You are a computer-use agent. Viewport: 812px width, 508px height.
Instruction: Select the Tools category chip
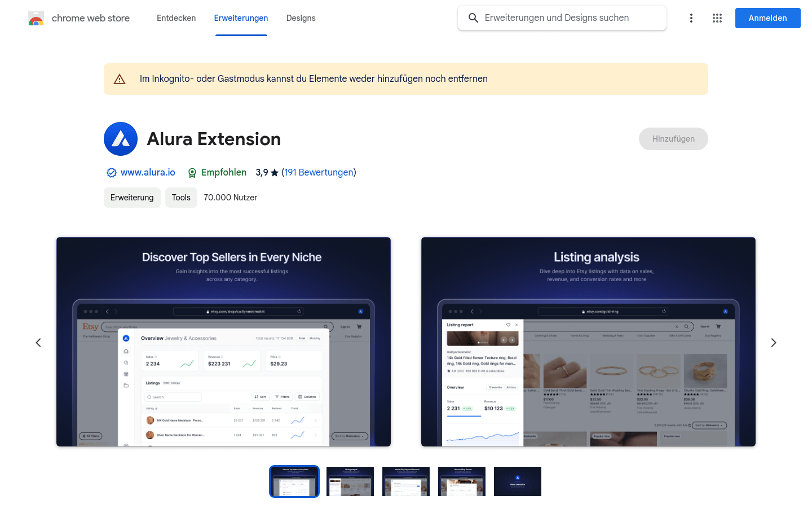[x=181, y=198]
